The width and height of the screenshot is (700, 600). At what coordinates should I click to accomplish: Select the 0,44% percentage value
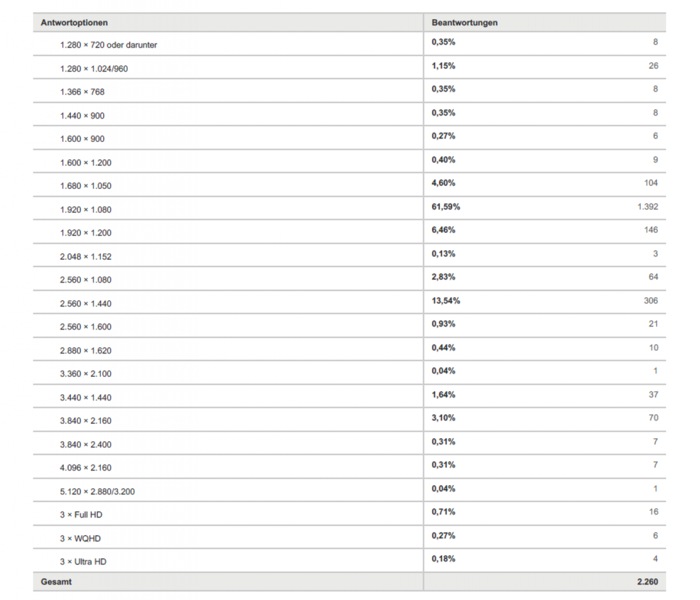click(443, 347)
